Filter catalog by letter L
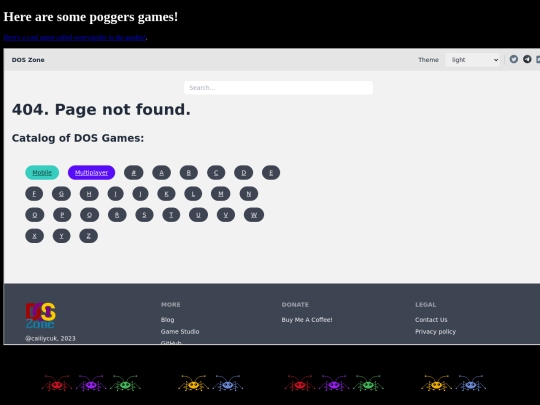This screenshot has height=405, width=540. coord(193,194)
